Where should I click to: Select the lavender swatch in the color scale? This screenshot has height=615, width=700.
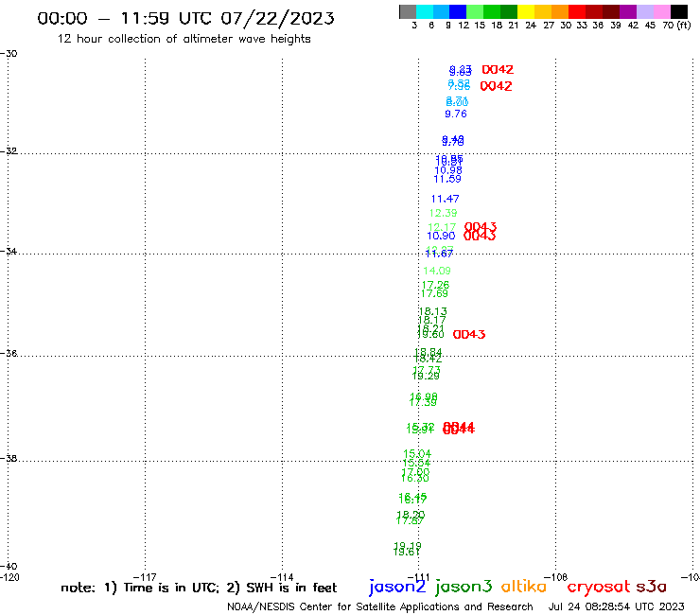pos(644,11)
